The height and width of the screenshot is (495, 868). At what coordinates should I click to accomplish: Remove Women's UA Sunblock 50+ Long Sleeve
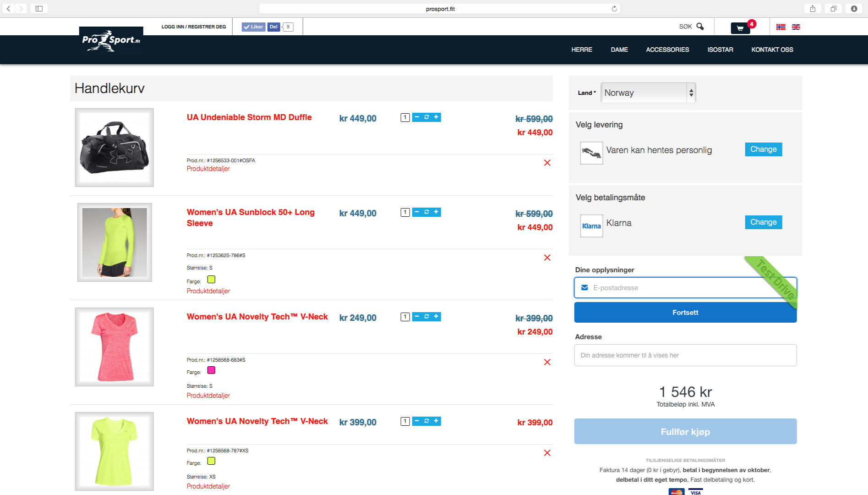[547, 258]
